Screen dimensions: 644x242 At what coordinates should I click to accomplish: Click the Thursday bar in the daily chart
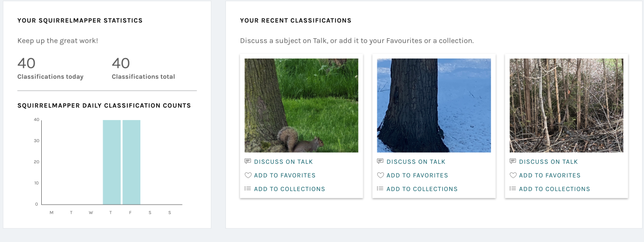(112, 162)
